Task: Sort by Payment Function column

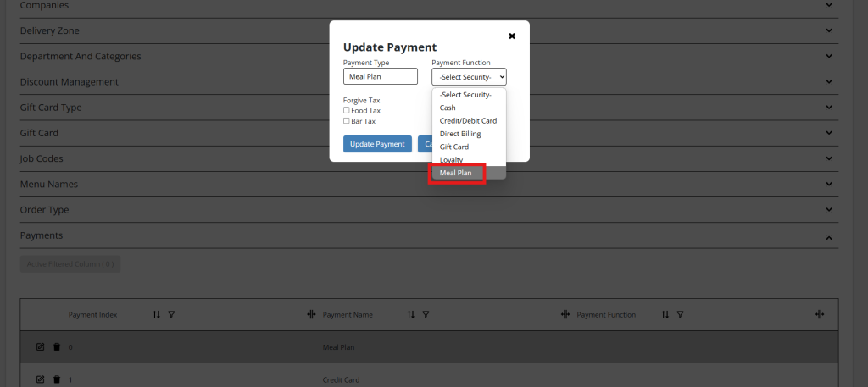Action: 665,314
